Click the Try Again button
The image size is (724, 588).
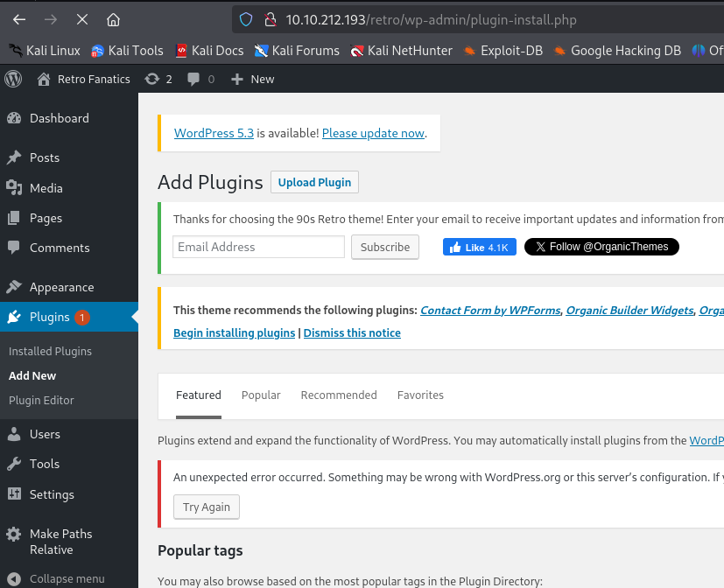click(207, 507)
